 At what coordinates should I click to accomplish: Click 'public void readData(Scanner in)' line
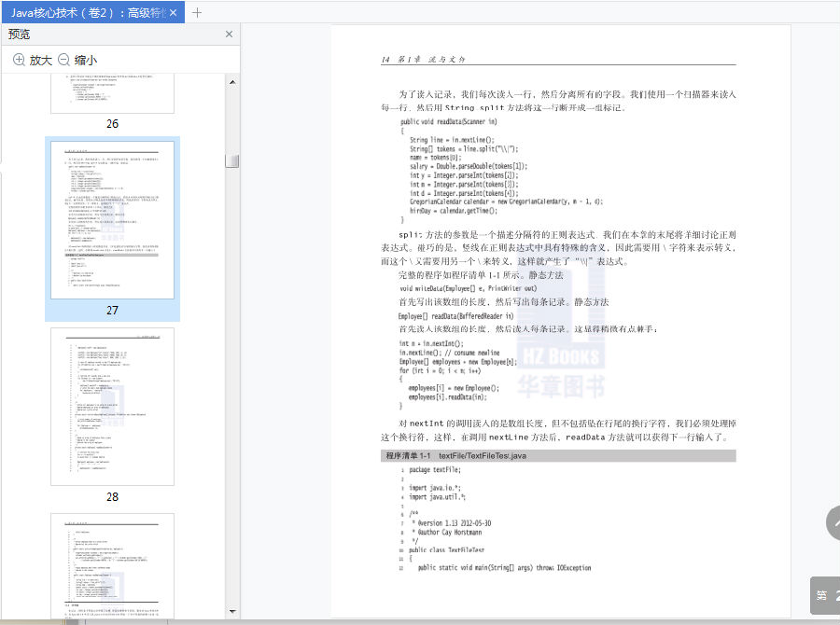[x=449, y=121]
